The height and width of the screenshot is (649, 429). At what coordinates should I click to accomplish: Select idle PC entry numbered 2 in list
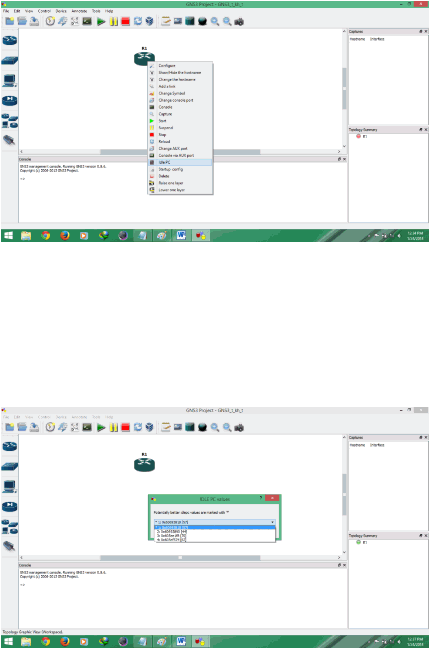coord(214,531)
